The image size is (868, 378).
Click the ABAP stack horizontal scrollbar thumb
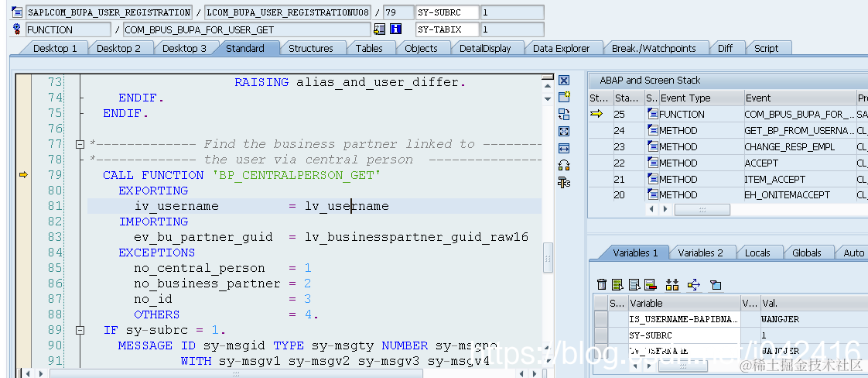pos(702,209)
